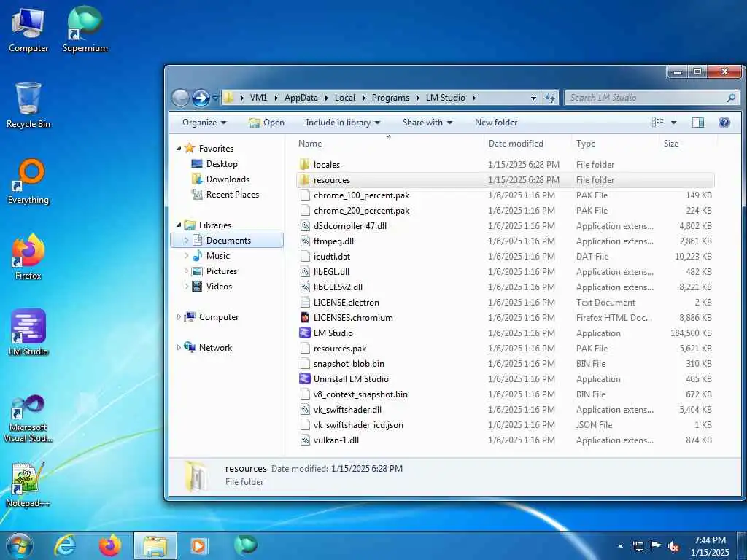The height and width of the screenshot is (560, 747).
Task: Click the Open toolbar button
Action: [266, 122]
